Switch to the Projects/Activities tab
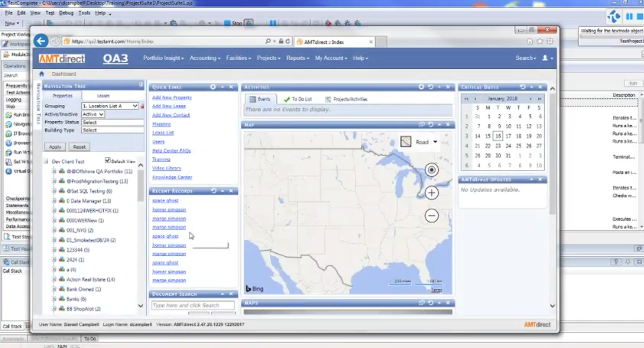Viewport: 644px width, 348px height. pos(347,99)
